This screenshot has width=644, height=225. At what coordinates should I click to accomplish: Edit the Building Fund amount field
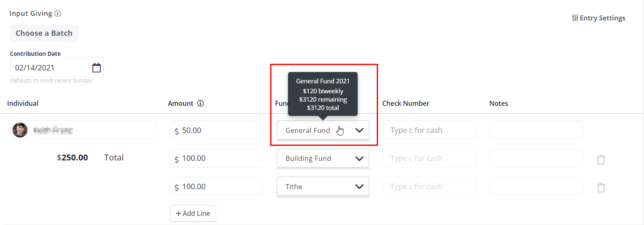click(x=220, y=158)
